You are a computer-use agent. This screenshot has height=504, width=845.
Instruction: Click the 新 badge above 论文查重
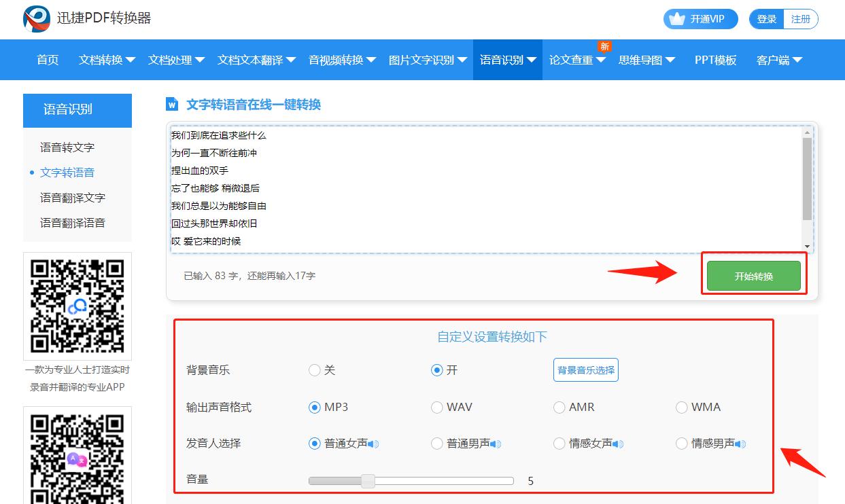click(604, 46)
